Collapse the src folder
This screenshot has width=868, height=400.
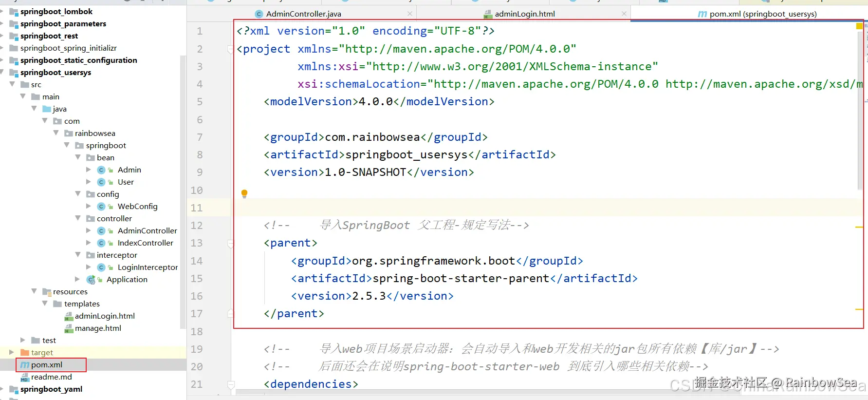coord(12,84)
